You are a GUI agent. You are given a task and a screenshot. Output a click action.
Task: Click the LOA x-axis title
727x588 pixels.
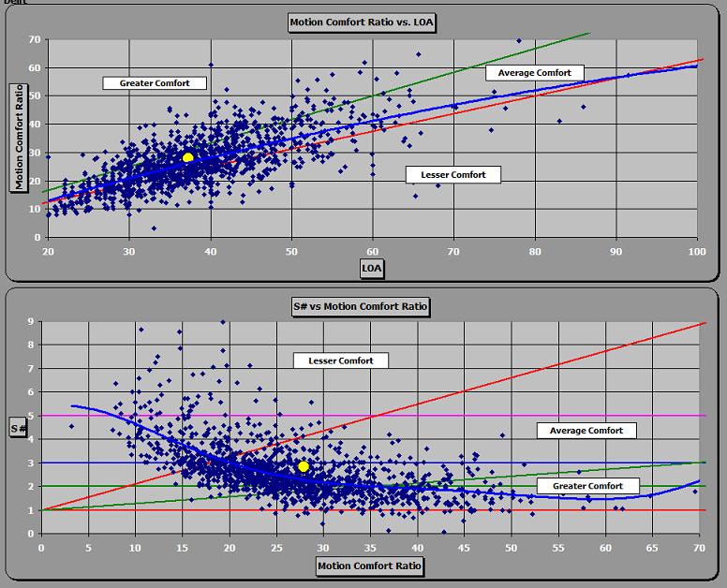372,269
